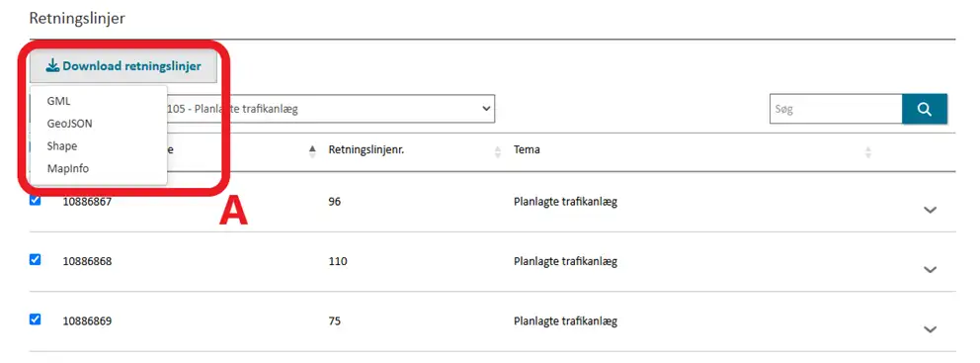Open the Planlagte trafikanlæg dropdown

coord(331,109)
